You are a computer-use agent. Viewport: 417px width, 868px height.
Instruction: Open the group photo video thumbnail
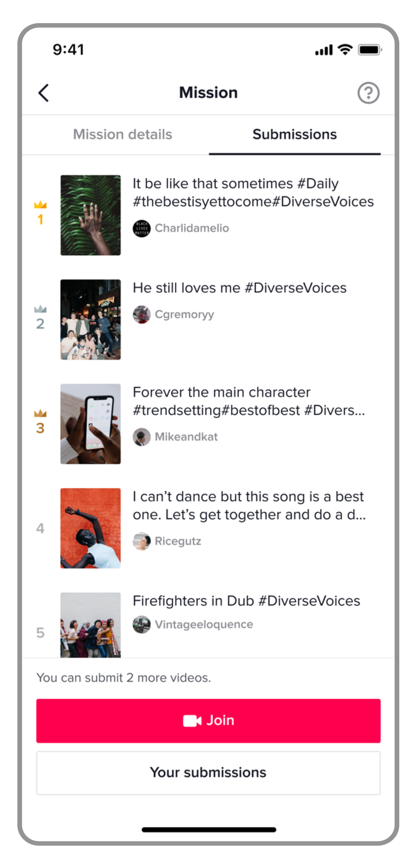point(90,319)
